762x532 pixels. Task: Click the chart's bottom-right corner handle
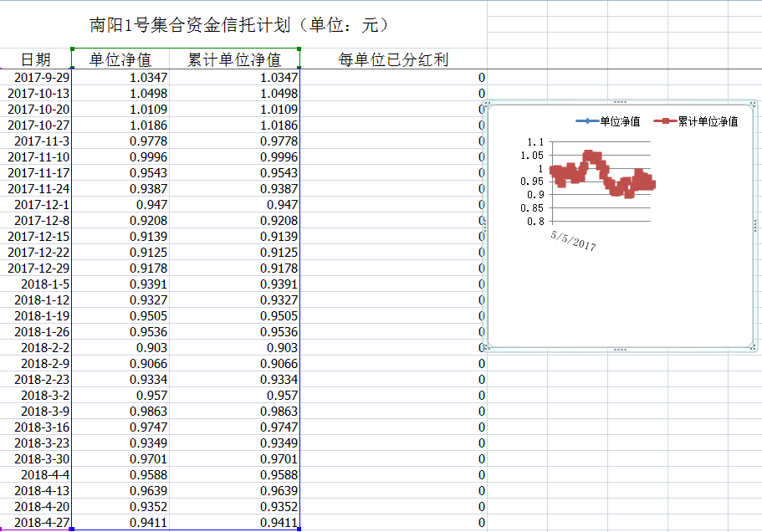(757, 348)
